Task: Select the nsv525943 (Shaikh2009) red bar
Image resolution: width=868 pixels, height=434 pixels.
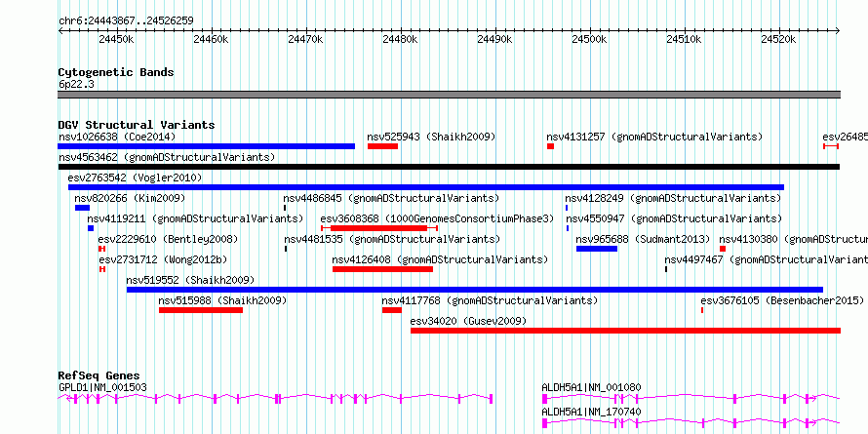Action: pos(382,146)
